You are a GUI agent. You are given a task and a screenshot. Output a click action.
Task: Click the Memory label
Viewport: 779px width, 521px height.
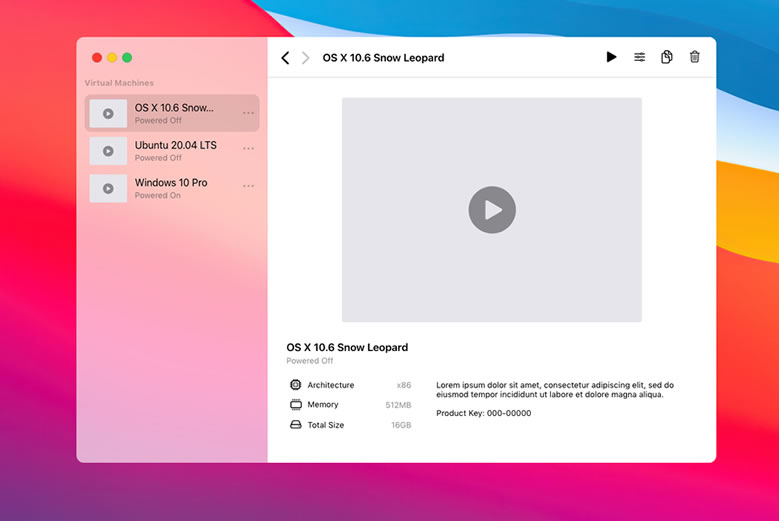[x=322, y=405]
